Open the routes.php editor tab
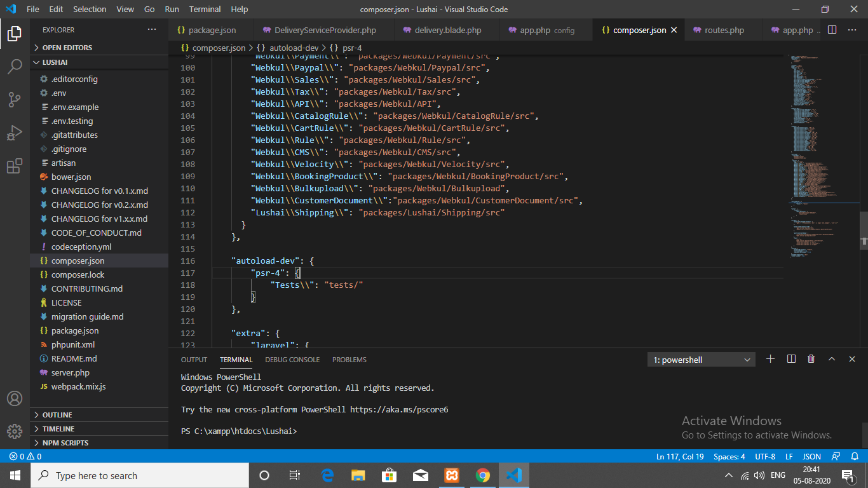The height and width of the screenshot is (488, 868). tap(723, 30)
